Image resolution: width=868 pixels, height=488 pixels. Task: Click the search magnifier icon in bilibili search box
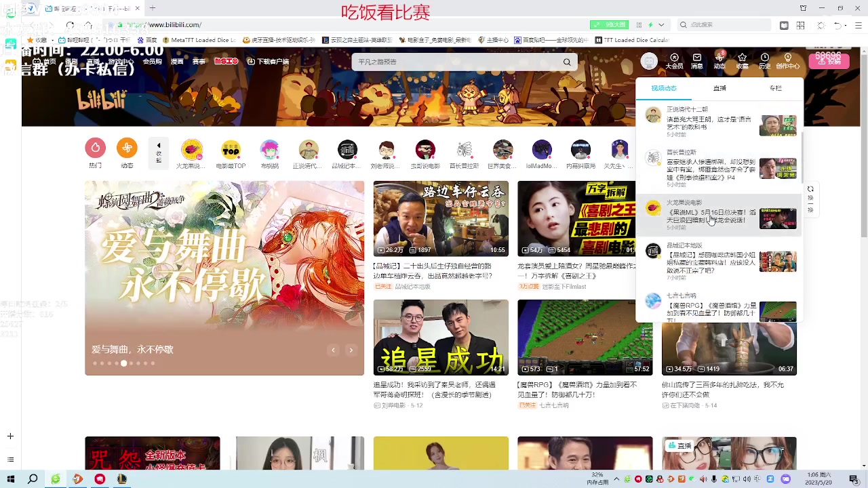click(x=567, y=62)
